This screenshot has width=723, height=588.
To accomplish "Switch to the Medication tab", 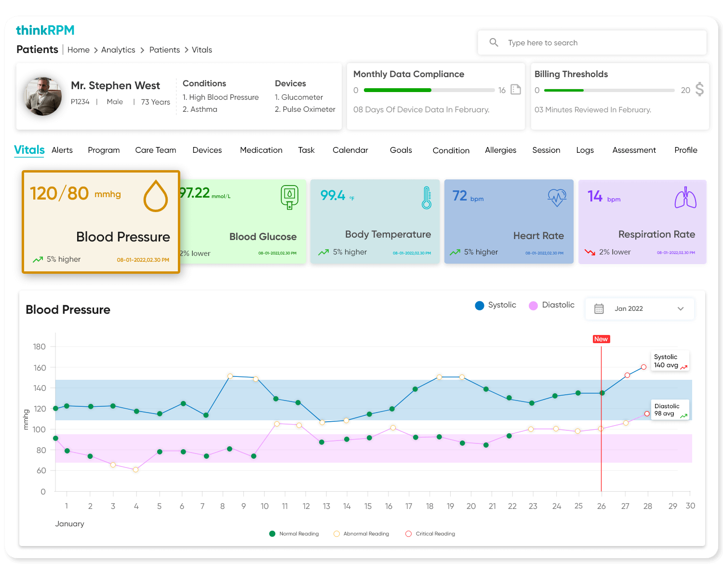I will point(261,150).
